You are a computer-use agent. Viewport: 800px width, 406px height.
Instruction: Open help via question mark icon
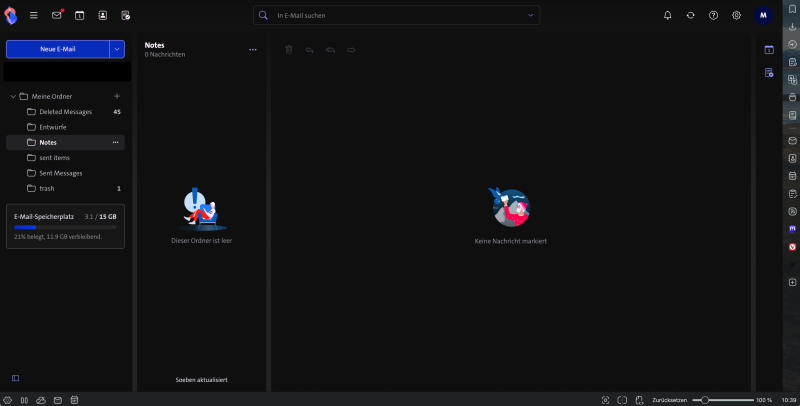(x=713, y=15)
